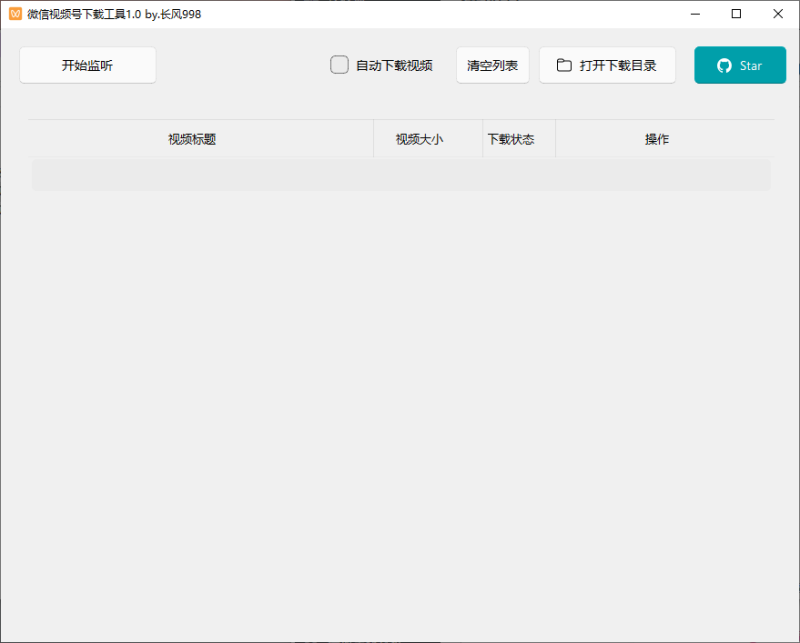Click the Star text on teal button

pyautogui.click(x=751, y=66)
